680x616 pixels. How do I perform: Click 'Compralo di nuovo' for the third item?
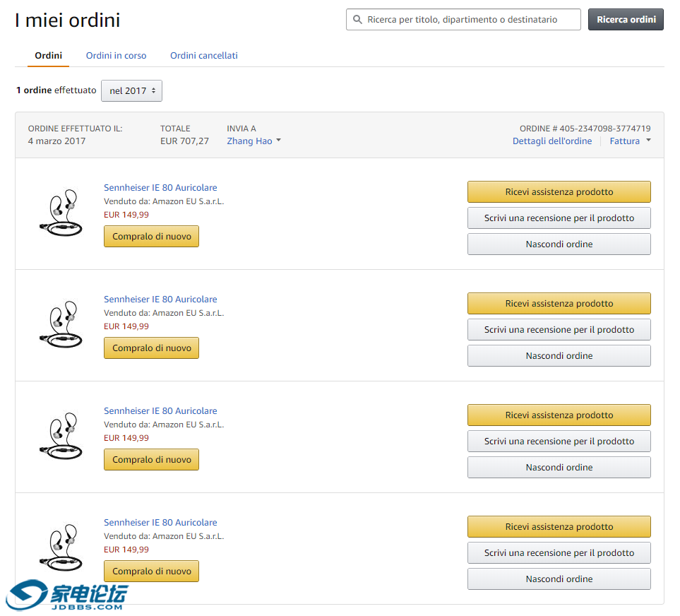point(151,460)
